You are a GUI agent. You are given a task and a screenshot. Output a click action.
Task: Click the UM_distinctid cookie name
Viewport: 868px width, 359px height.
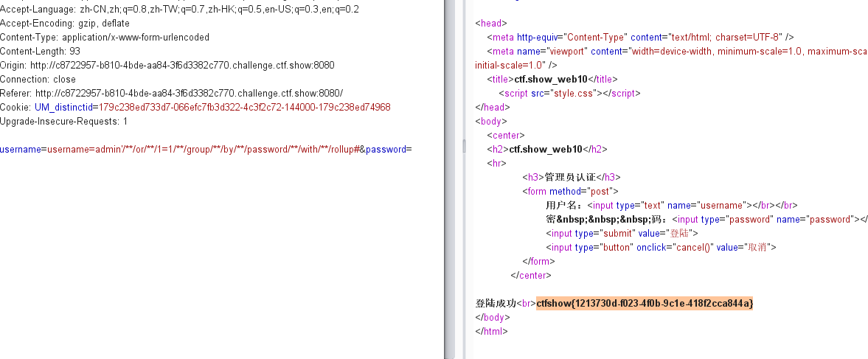(x=63, y=108)
